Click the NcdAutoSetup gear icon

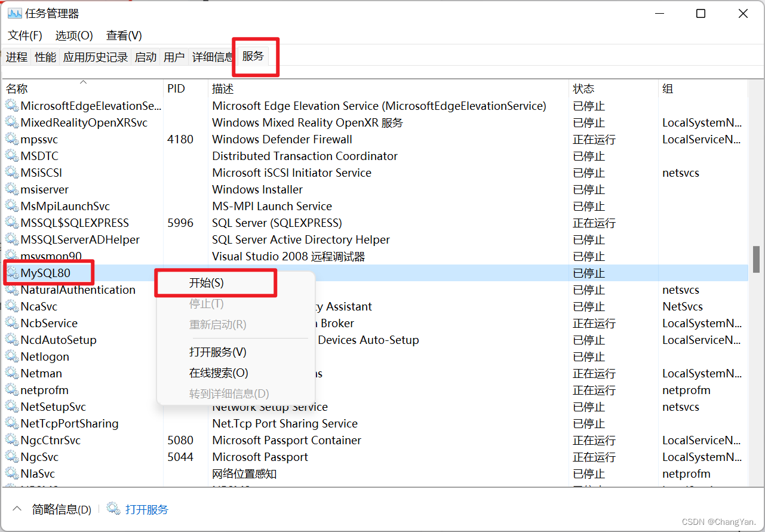(12, 340)
